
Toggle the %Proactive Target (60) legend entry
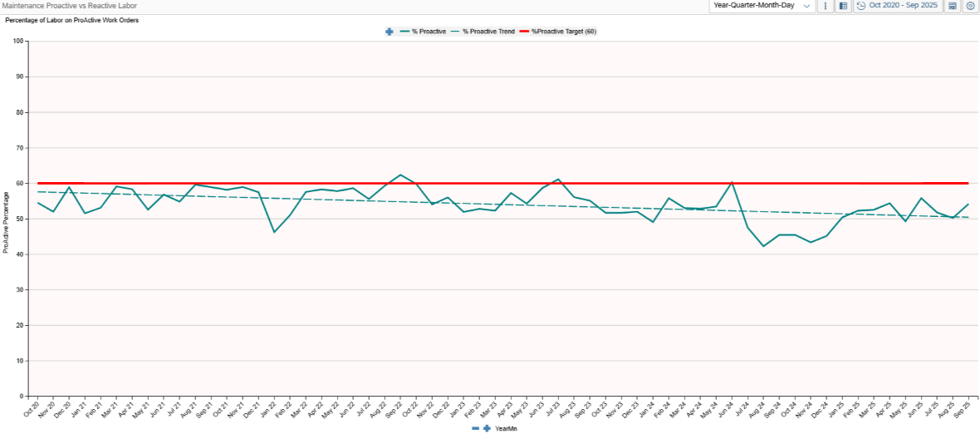point(557,32)
